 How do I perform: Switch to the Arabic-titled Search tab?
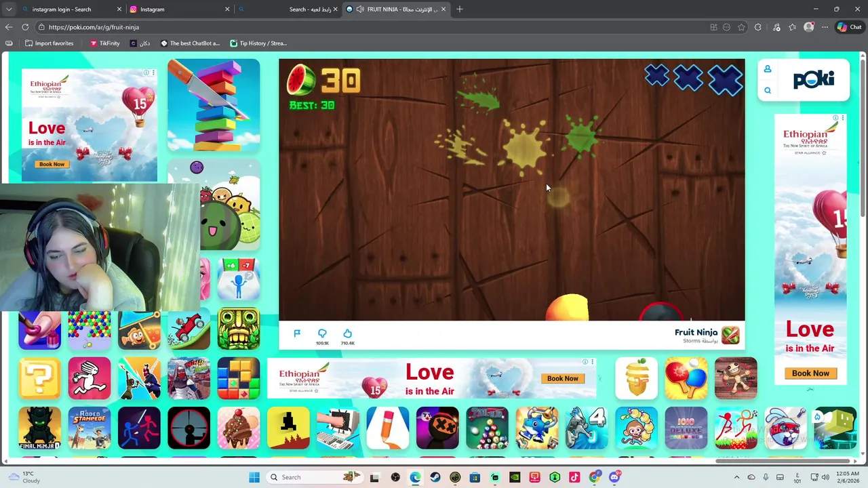tap(288, 9)
